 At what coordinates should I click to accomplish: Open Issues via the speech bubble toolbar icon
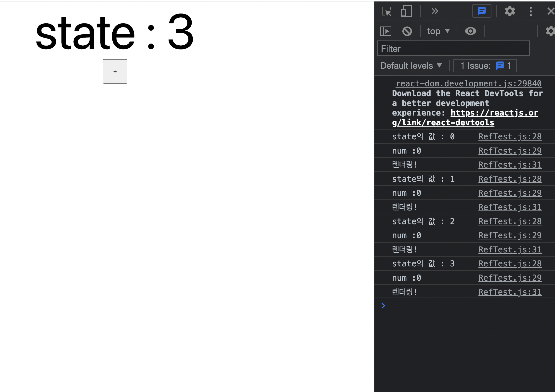pyautogui.click(x=481, y=11)
